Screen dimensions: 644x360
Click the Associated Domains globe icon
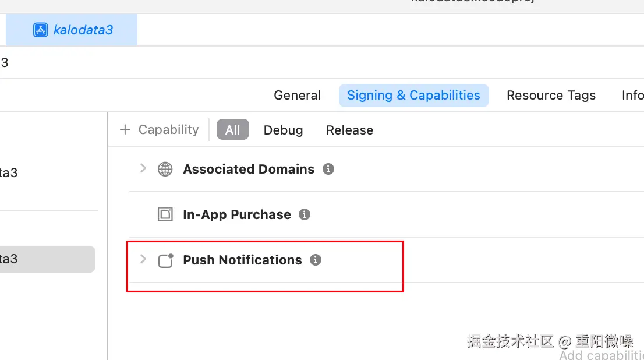click(x=165, y=170)
